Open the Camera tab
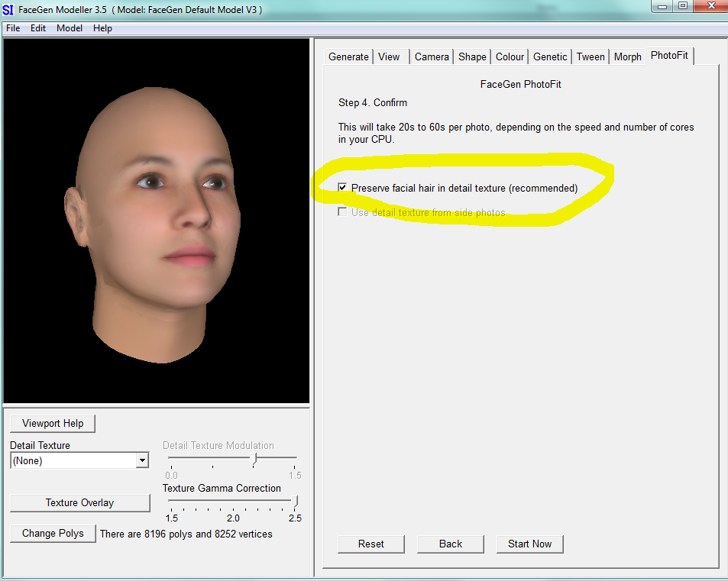 pos(432,56)
